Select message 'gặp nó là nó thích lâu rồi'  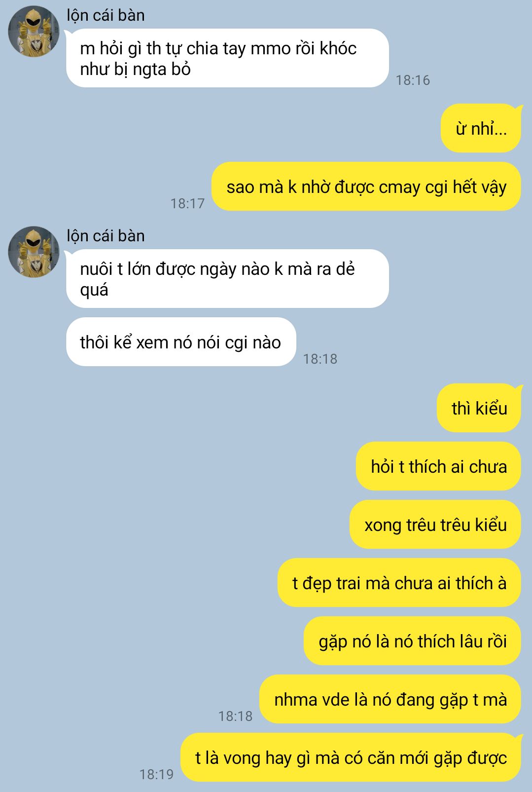coord(412,641)
